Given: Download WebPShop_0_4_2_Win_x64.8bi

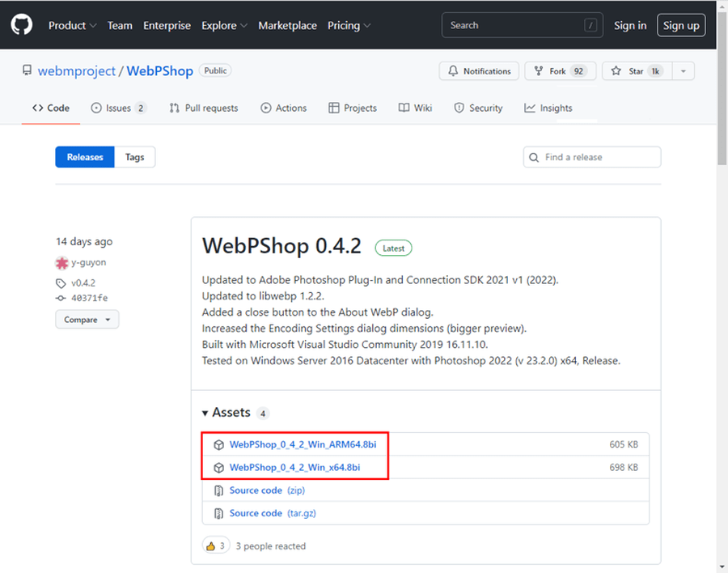Looking at the screenshot, I should (294, 467).
